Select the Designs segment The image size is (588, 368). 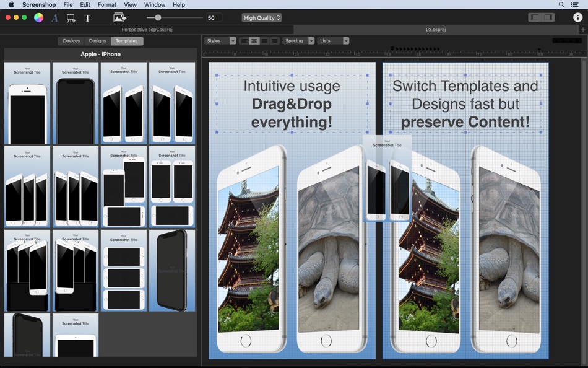point(98,40)
